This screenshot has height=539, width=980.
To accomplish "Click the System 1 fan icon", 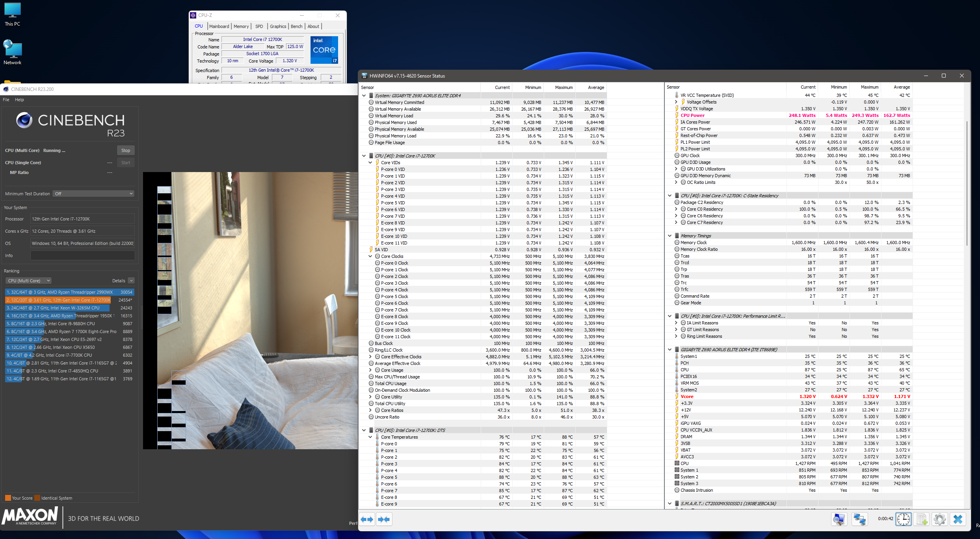I will [x=677, y=470].
